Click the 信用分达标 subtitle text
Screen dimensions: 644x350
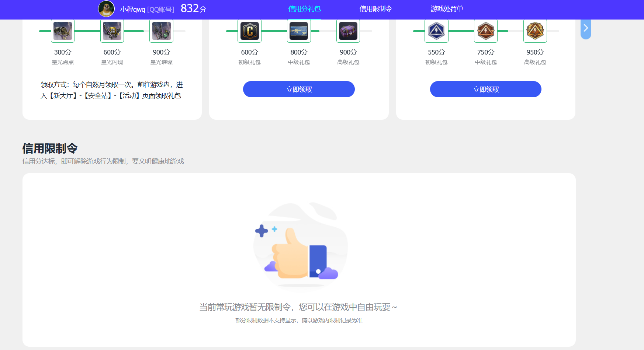pyautogui.click(x=103, y=161)
